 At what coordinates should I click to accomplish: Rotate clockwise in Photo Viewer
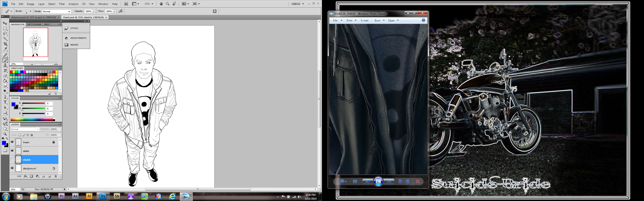(408, 182)
